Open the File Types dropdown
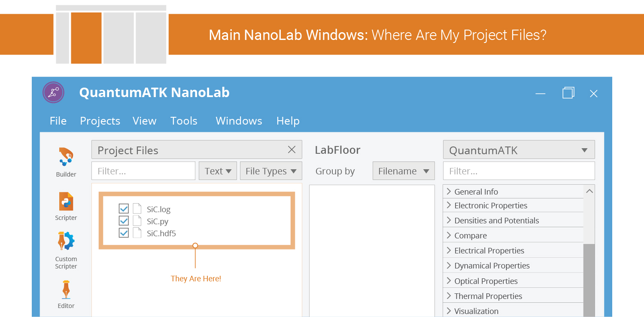The width and height of the screenshot is (644, 317). click(x=271, y=171)
